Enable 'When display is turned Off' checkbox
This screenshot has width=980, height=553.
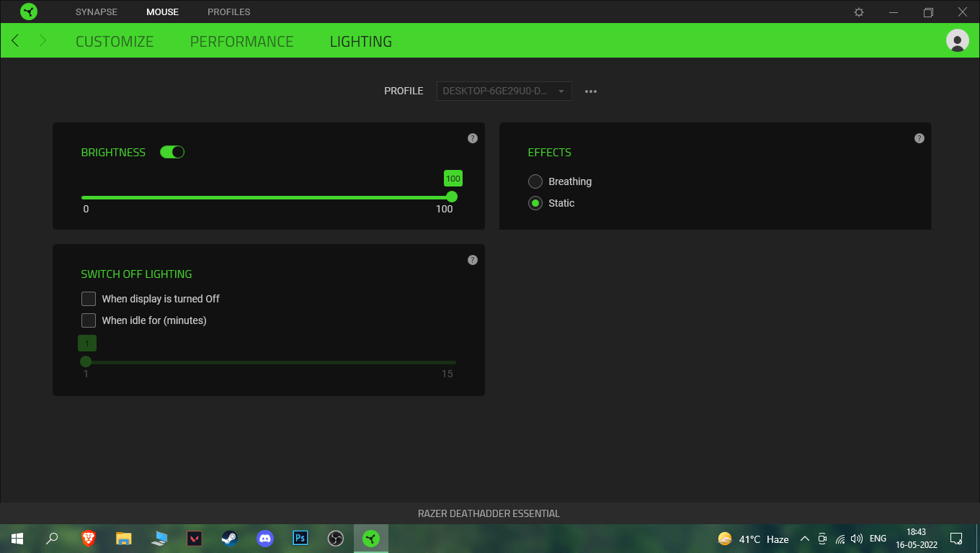pos(89,299)
